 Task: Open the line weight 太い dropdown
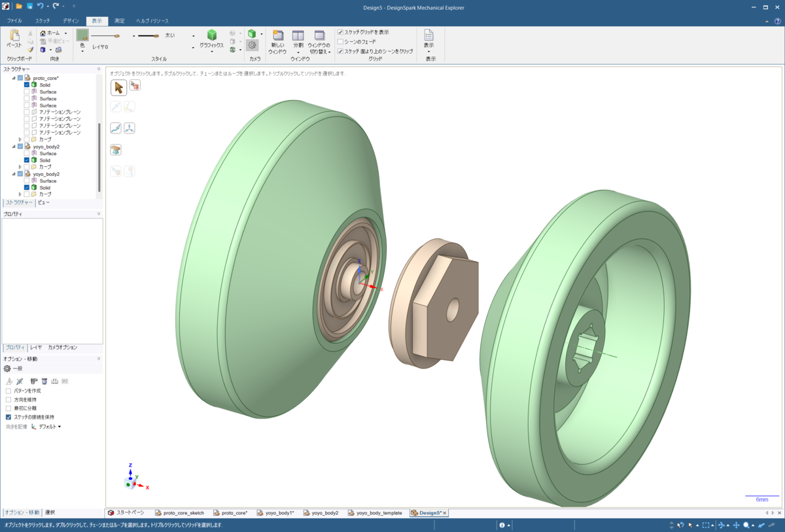[193, 36]
